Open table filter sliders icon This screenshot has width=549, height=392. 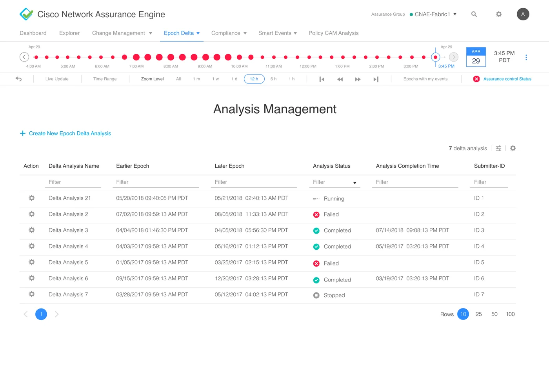pyautogui.click(x=498, y=148)
